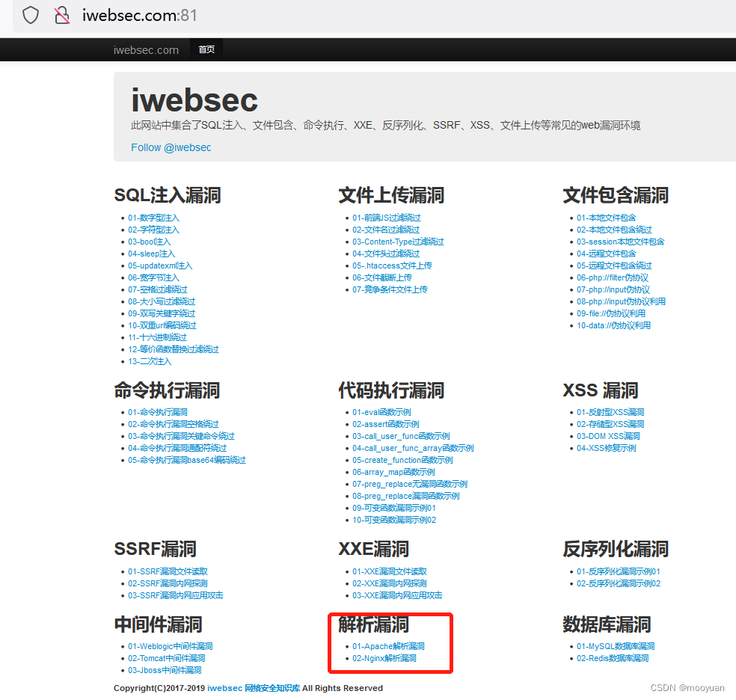The image size is (736, 700).
Task: Open 05-.htaccess文件上传 link
Action: click(392, 265)
